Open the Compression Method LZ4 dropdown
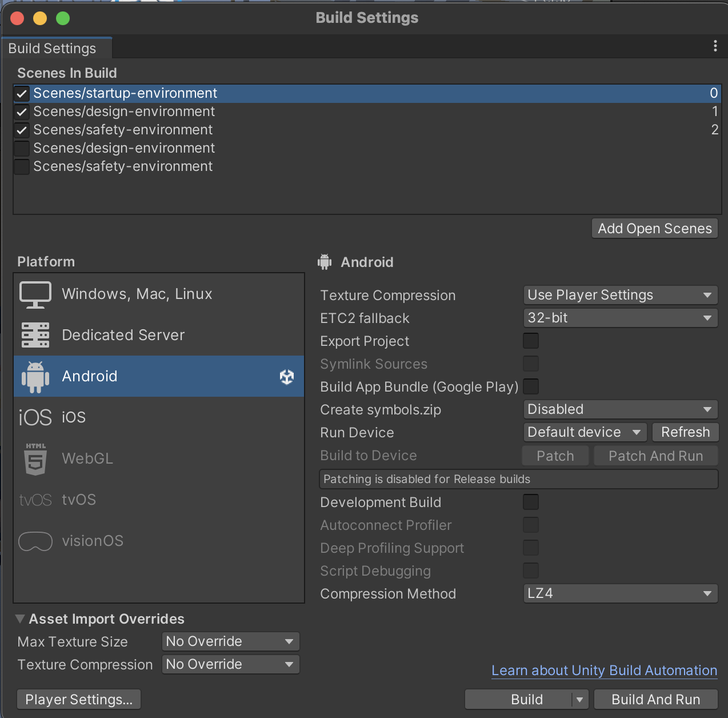728x718 pixels. click(620, 593)
